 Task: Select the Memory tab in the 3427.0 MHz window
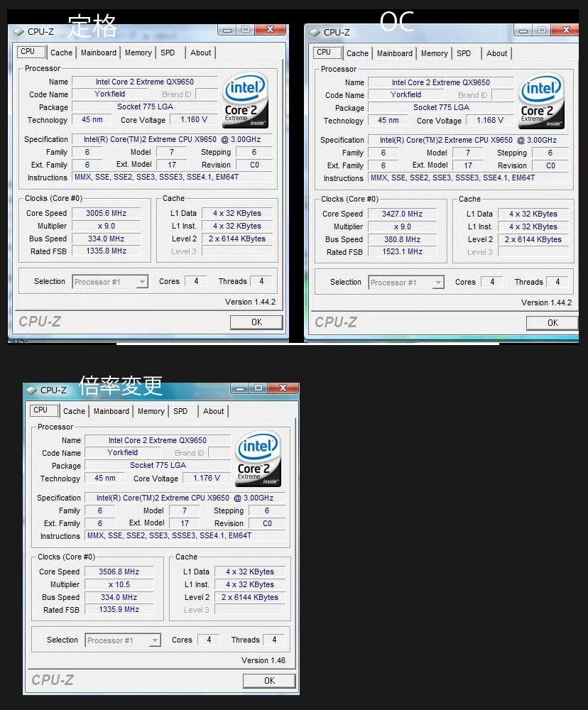click(435, 53)
